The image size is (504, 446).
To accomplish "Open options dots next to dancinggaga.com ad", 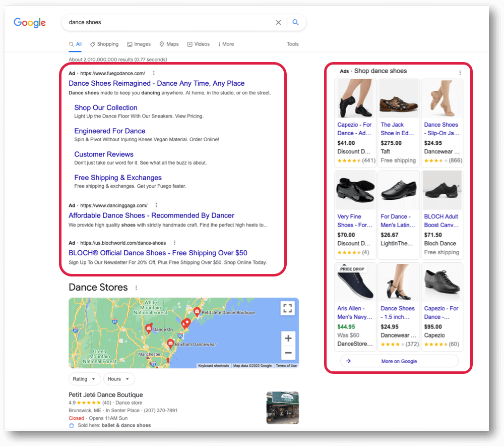I will (x=156, y=205).
